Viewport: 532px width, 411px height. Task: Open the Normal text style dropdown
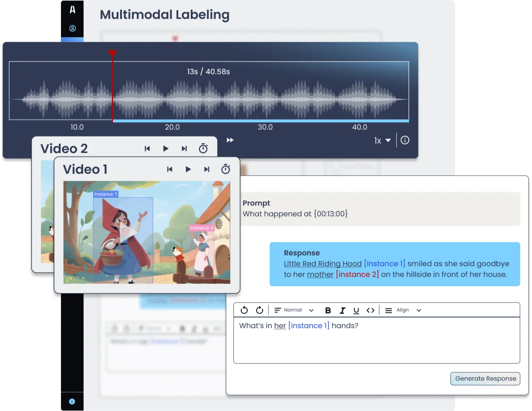click(x=294, y=310)
